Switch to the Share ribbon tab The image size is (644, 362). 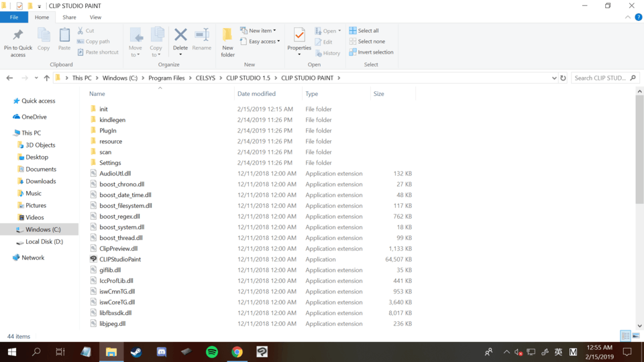click(x=69, y=17)
